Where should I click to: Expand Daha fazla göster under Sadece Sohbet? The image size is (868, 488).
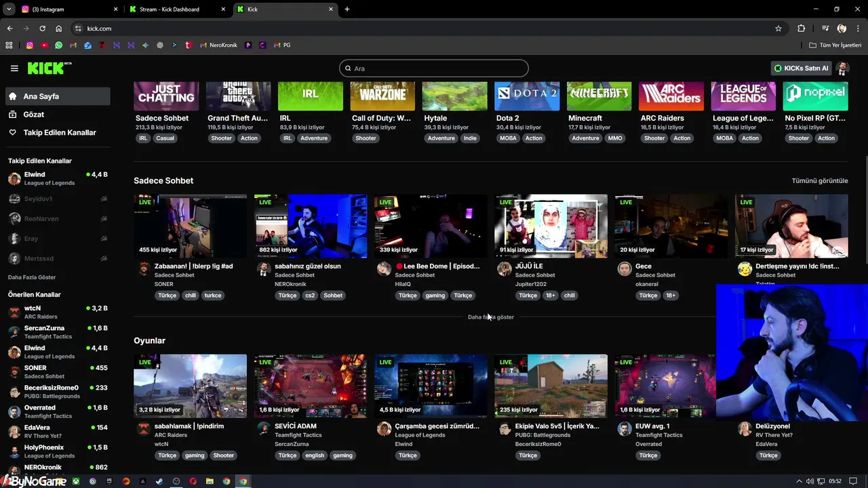[x=491, y=317]
